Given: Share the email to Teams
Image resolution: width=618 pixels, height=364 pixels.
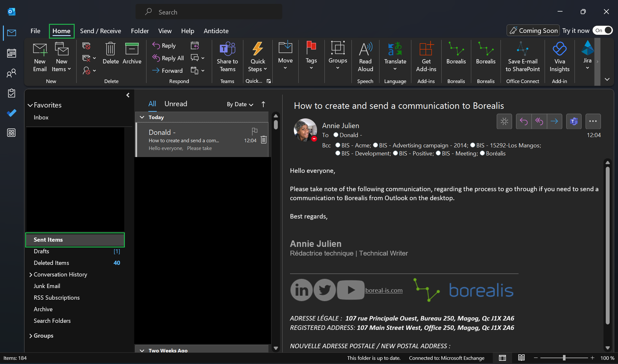Looking at the screenshot, I should click(x=227, y=57).
